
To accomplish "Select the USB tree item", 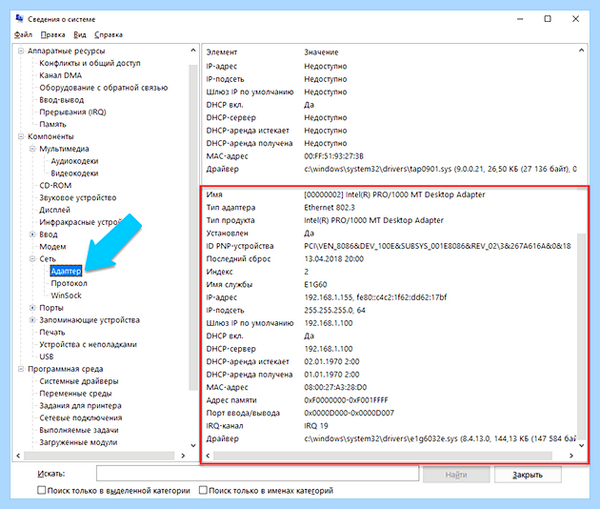I will point(46,357).
